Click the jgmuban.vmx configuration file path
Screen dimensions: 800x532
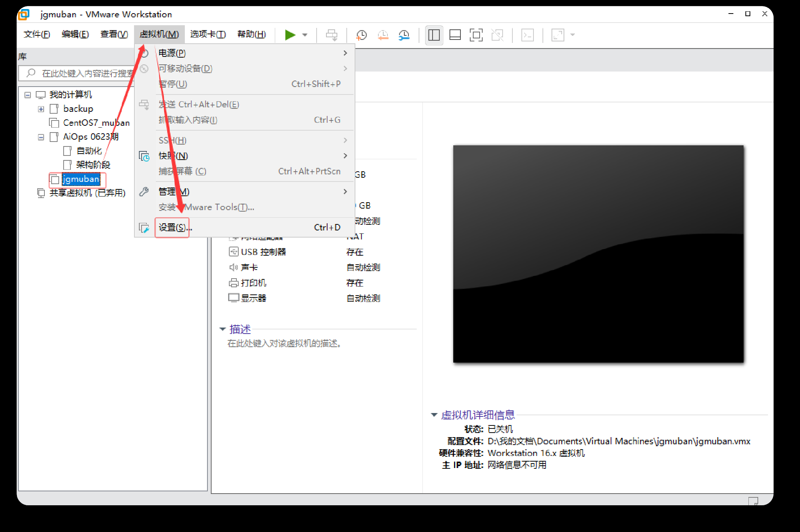point(619,441)
